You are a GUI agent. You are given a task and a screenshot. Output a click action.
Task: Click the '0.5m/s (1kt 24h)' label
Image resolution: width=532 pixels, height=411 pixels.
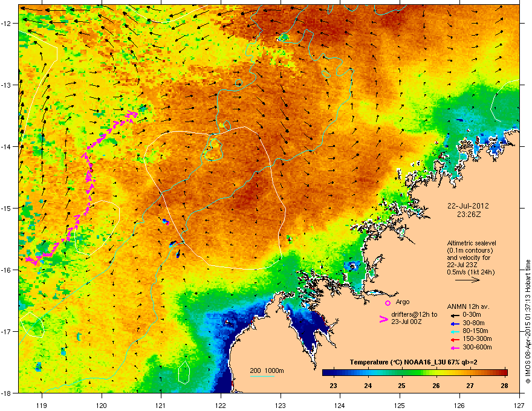point(471,272)
